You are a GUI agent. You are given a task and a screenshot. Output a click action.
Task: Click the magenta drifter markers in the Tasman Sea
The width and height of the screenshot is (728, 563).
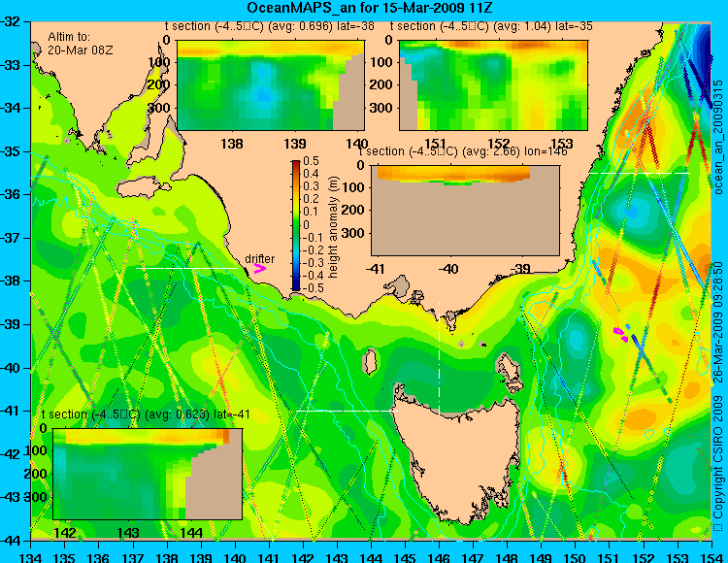point(621,334)
